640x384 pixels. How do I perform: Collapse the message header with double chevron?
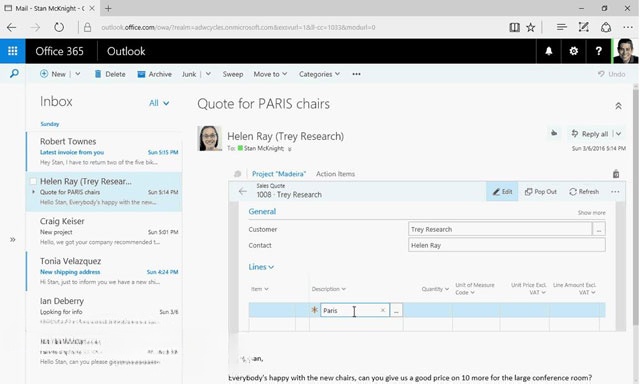[618, 106]
